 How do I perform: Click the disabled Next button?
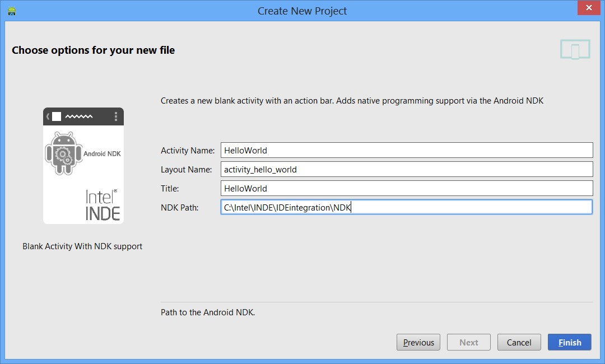[x=469, y=342]
